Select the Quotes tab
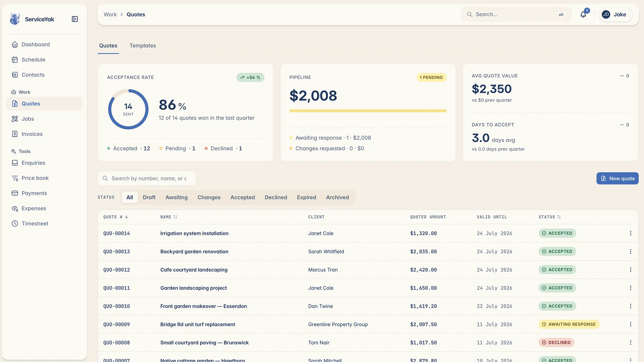The image size is (644, 362). tap(108, 46)
